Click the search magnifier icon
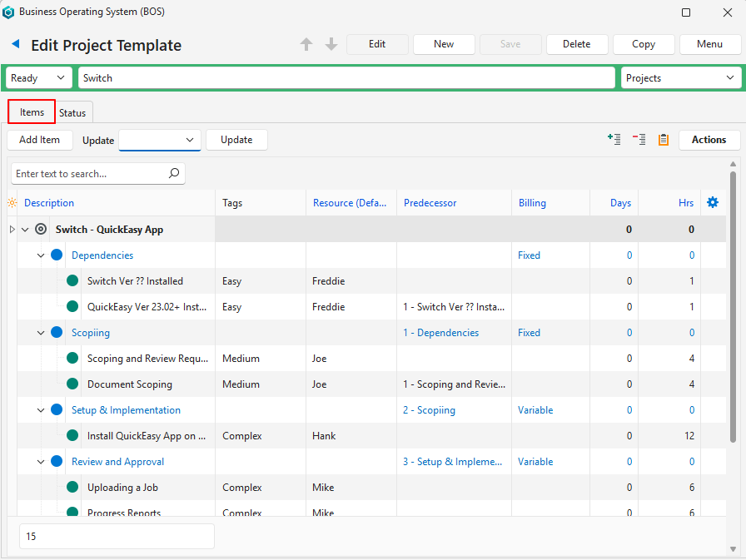 pos(174,174)
